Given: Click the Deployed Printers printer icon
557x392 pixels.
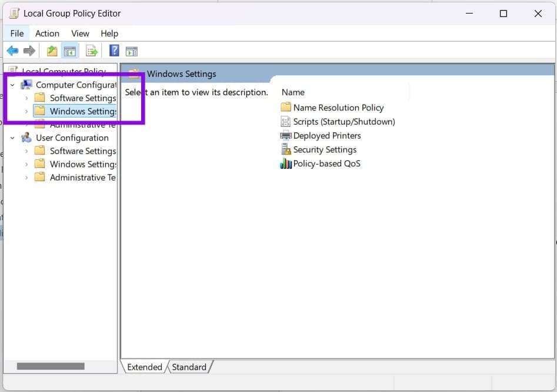Looking at the screenshot, I should pos(286,136).
